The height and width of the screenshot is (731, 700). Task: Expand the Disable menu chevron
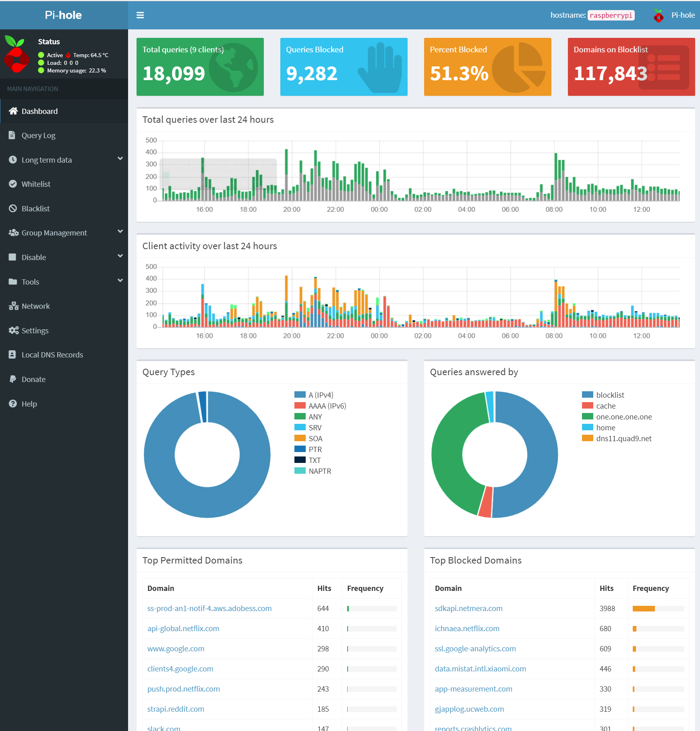pos(120,256)
